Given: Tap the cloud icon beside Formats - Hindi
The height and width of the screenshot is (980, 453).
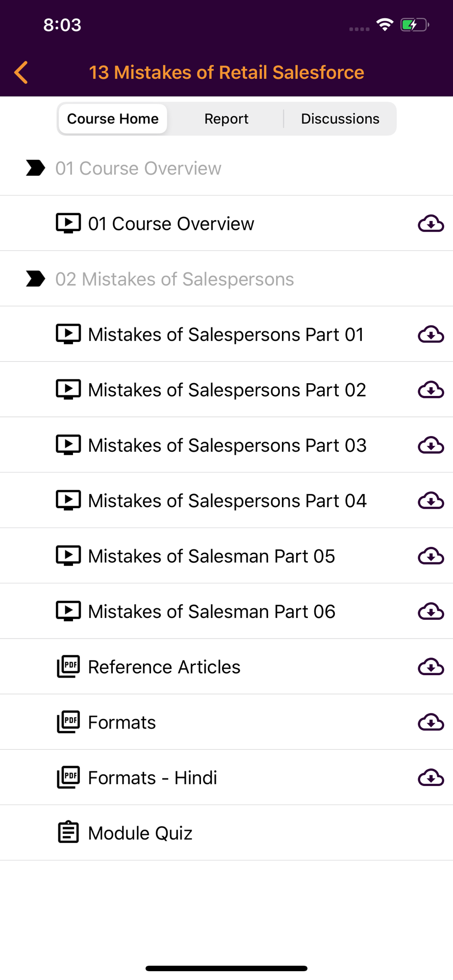Looking at the screenshot, I should click(x=431, y=777).
